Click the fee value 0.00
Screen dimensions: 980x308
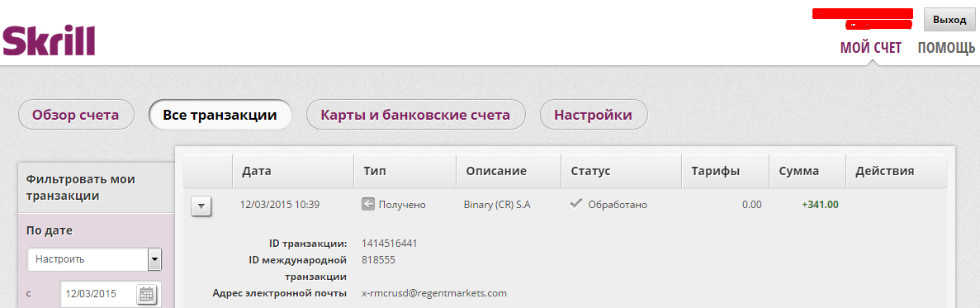pyautogui.click(x=752, y=204)
